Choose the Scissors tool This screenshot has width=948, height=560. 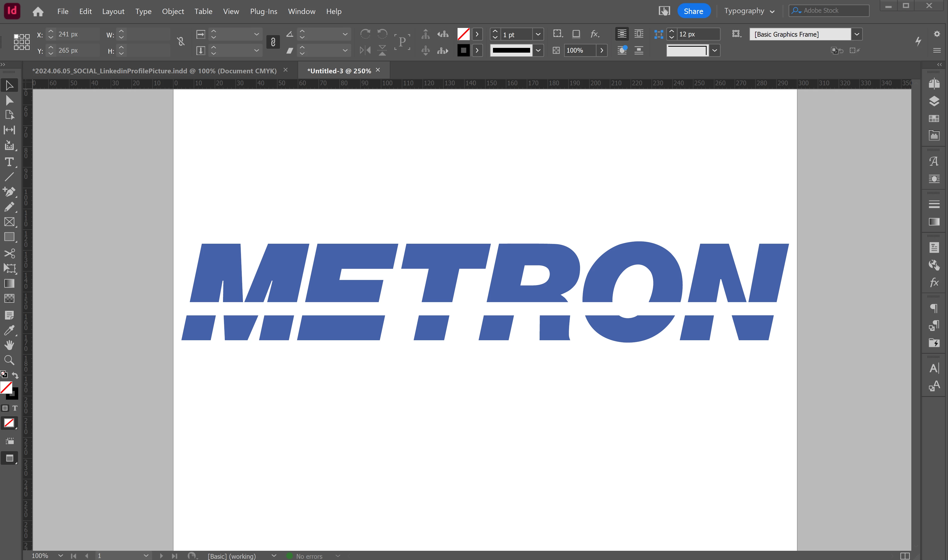pos(9,253)
